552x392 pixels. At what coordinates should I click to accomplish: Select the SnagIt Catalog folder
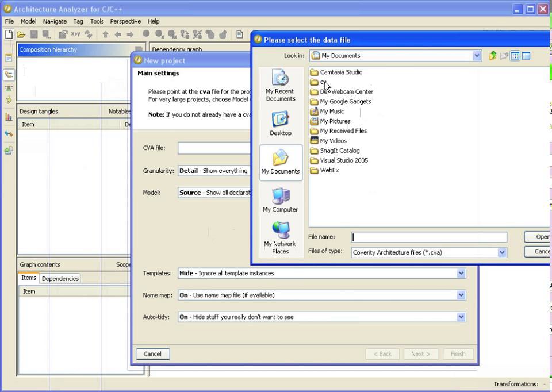(x=335, y=151)
